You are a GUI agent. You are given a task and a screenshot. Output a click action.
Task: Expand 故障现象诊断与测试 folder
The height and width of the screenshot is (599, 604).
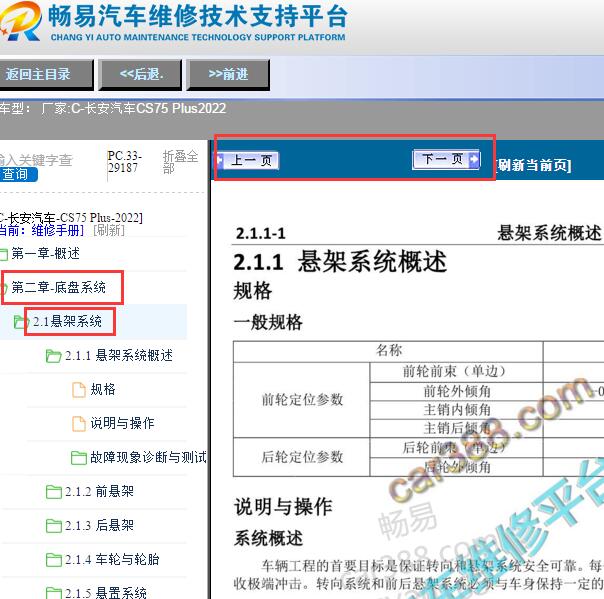(x=148, y=457)
